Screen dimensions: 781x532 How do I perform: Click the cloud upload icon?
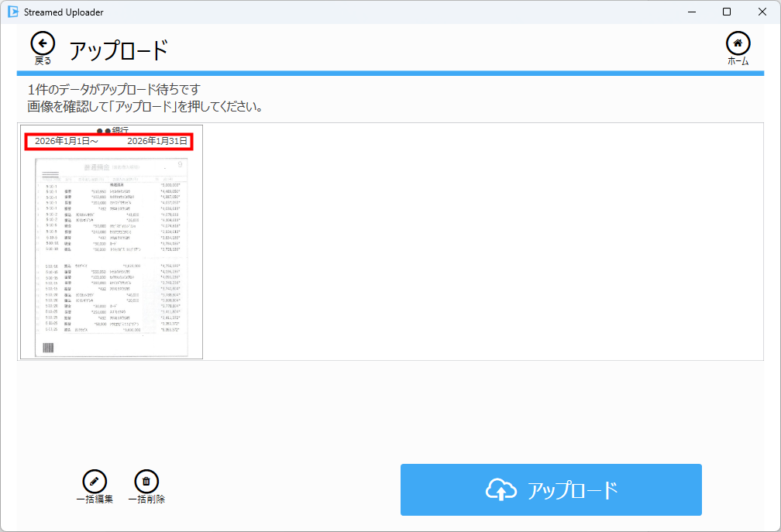[x=501, y=490]
